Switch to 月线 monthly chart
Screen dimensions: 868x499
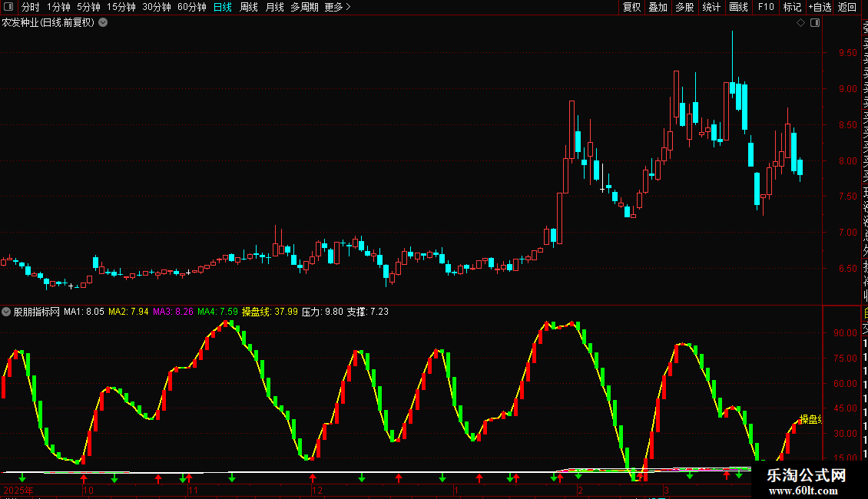pyautogui.click(x=274, y=7)
